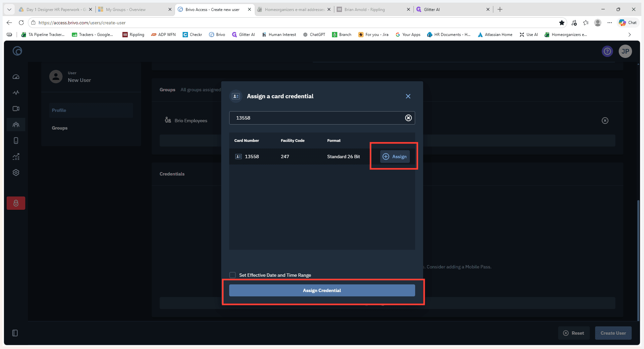Screen dimensions: 644x349
Task: Click the card icon beside 13558 row
Action: 239,157
